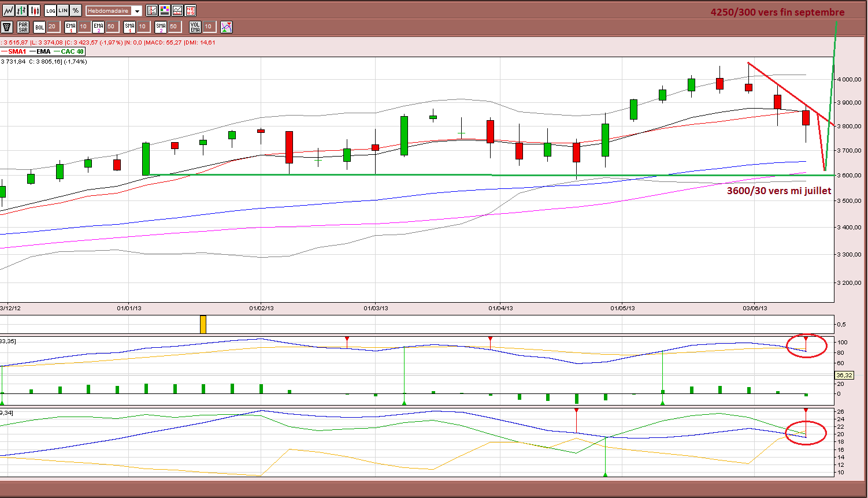Switch to candlestick chart display
Image resolution: width=868 pixels, height=498 pixels.
35,10
